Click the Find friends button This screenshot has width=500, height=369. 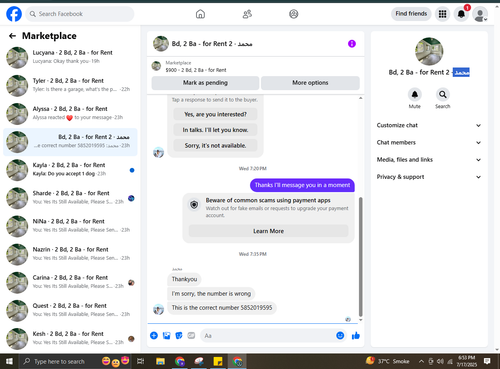pos(411,14)
